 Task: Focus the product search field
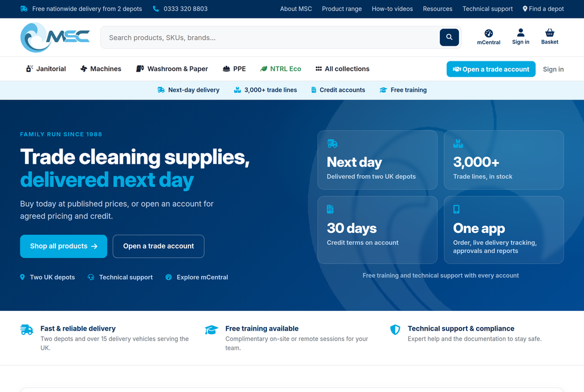click(271, 38)
